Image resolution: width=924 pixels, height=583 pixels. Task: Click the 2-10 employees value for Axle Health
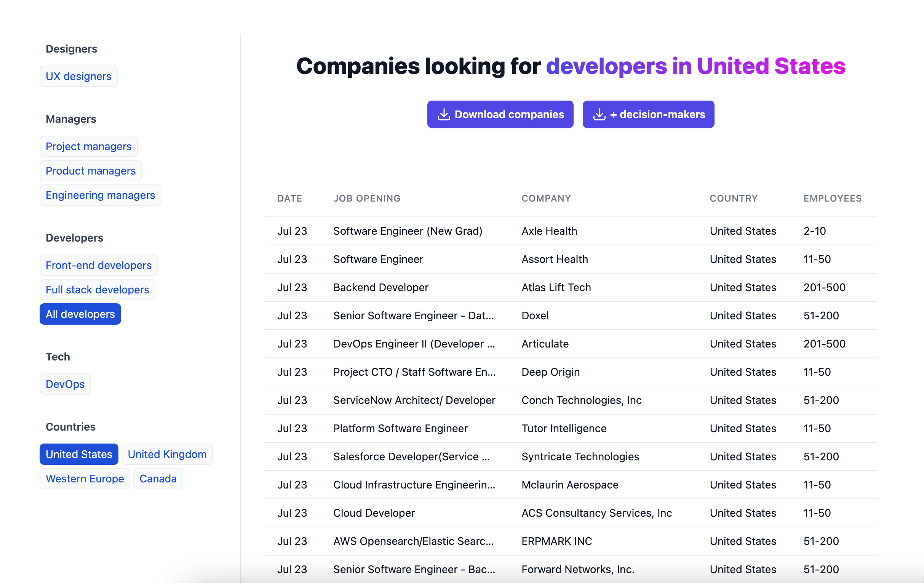click(815, 231)
